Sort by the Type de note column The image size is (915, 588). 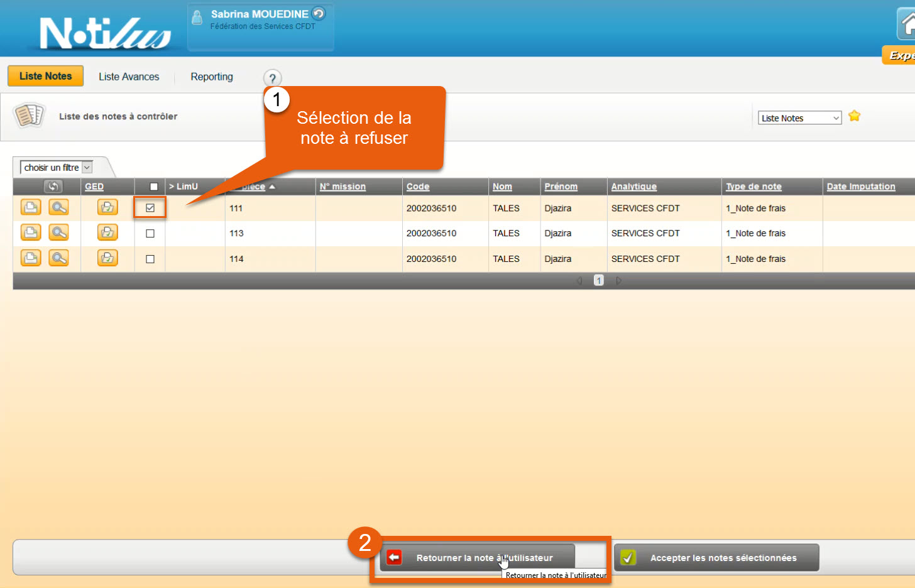click(x=753, y=187)
